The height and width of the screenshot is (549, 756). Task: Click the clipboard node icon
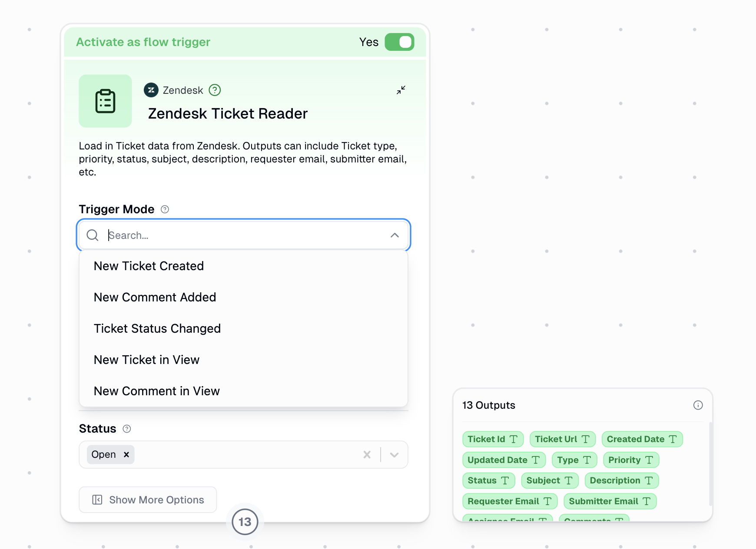click(105, 101)
